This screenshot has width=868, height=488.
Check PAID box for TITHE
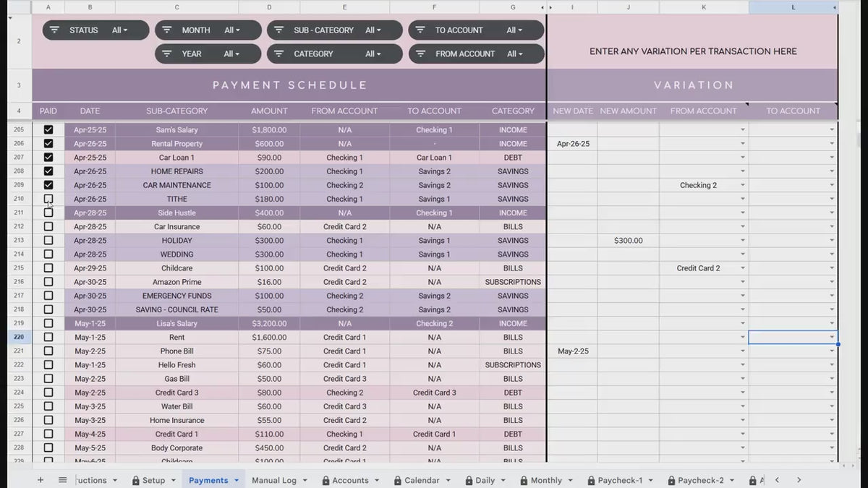[48, 199]
